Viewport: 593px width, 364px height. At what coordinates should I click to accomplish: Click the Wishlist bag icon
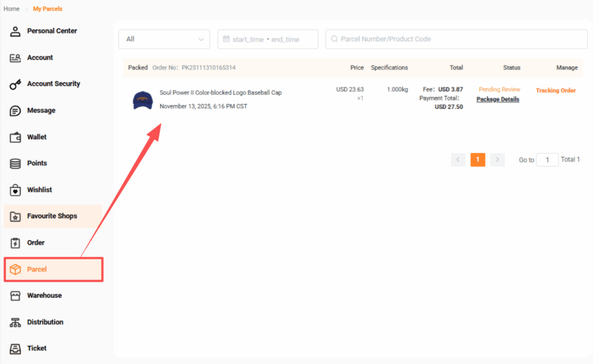click(16, 190)
